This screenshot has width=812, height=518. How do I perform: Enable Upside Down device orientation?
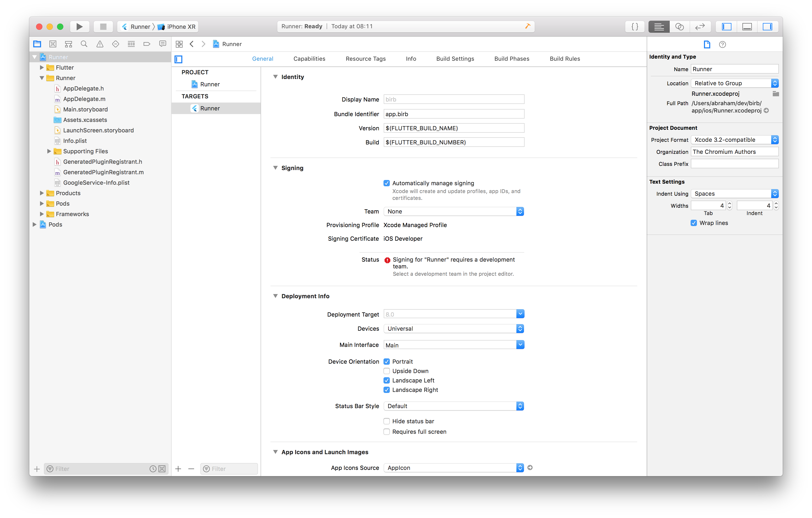[x=386, y=371]
